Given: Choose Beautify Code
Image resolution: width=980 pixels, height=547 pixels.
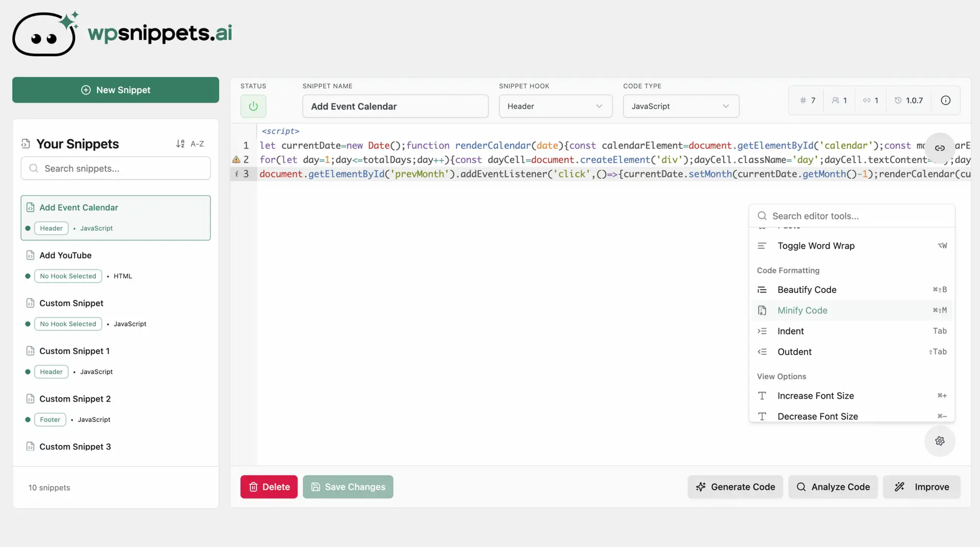Looking at the screenshot, I should (x=852, y=290).
